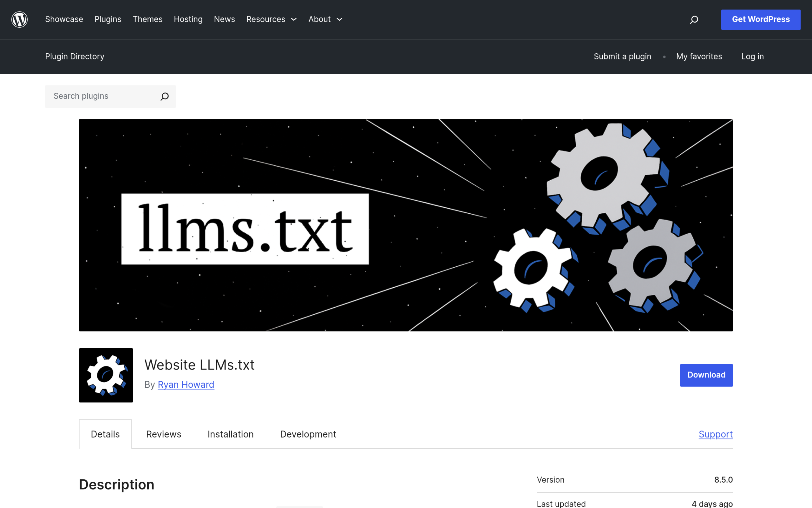The image size is (812, 508).
Task: Select the Details tab
Action: coord(105,434)
